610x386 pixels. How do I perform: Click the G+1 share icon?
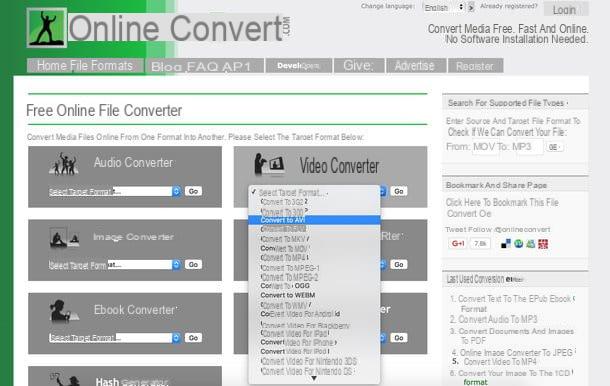pyautogui.click(x=458, y=244)
